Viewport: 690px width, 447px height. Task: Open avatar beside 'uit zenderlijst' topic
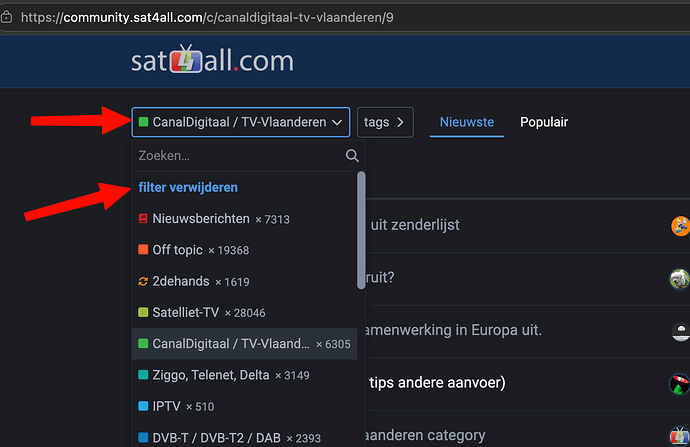tap(680, 226)
